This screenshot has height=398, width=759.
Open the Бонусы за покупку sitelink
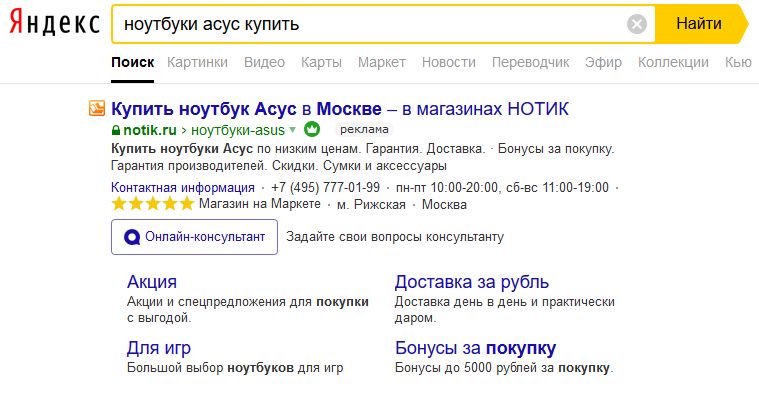[475, 348]
